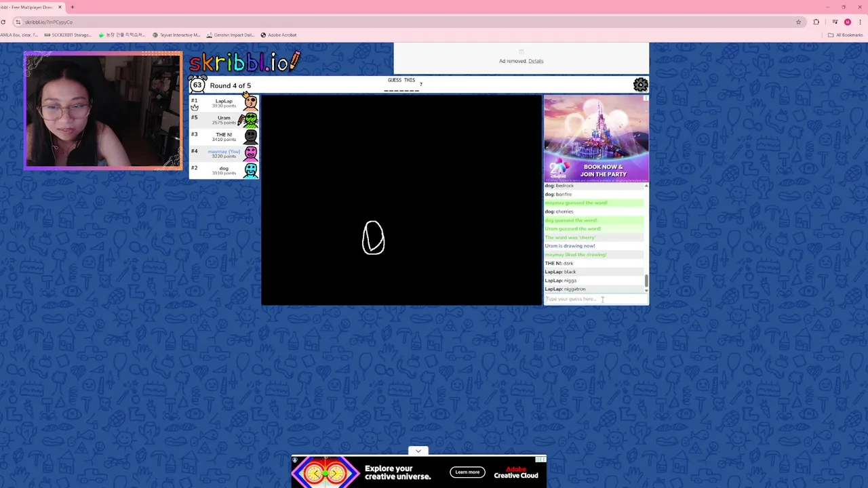Open the Teyvat Interactive Map bookmark
This screenshot has width=868, height=488.
tap(176, 35)
